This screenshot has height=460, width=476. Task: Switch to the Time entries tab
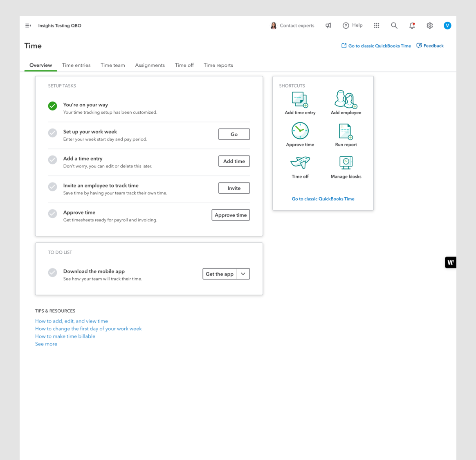click(76, 65)
